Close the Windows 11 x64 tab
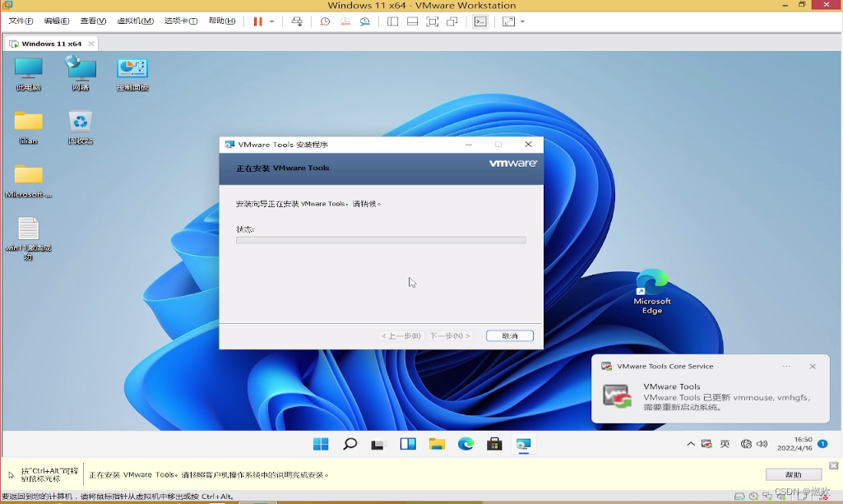Screen dimensions: 843x504 coord(90,44)
